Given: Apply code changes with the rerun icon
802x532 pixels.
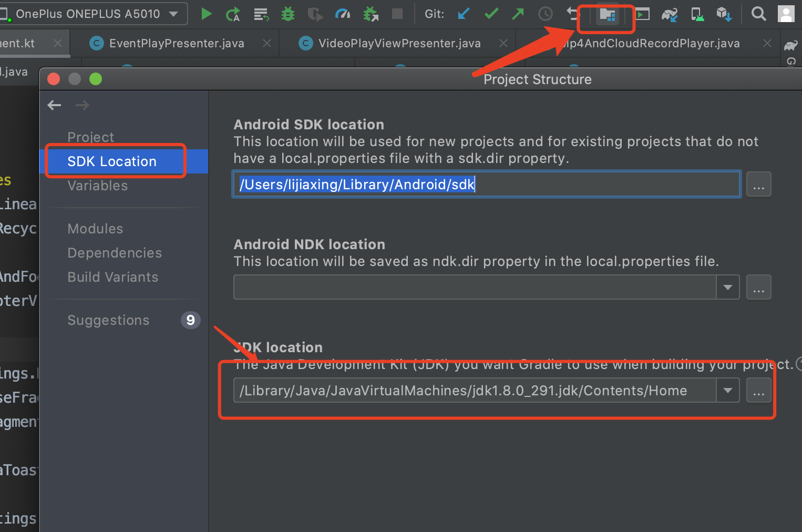Looking at the screenshot, I should click(x=233, y=14).
